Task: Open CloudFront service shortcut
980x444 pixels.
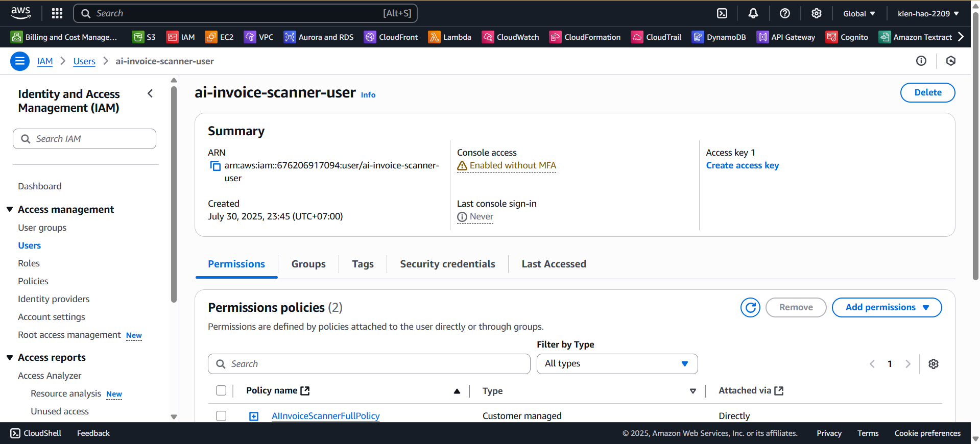Action: click(x=391, y=37)
